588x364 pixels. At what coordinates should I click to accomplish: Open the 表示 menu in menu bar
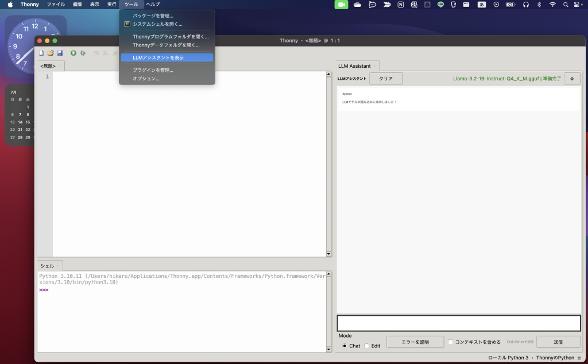pos(95,5)
